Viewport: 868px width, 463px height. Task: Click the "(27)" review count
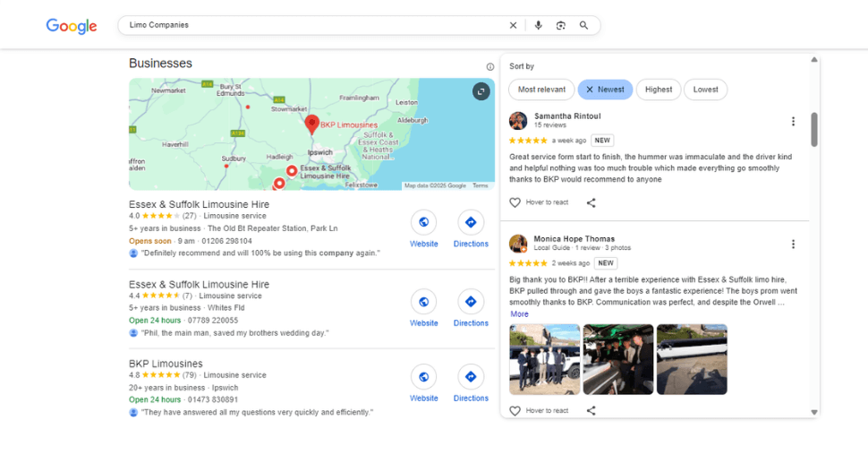(x=190, y=216)
